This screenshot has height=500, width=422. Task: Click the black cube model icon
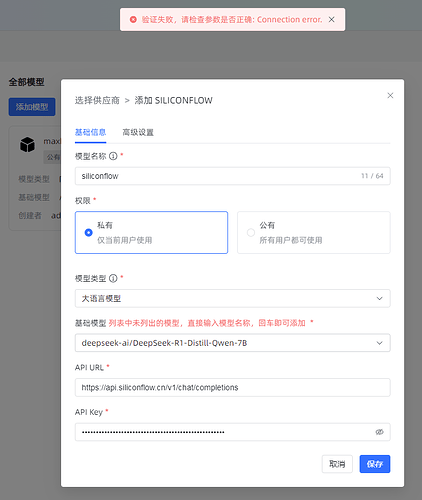(27, 145)
